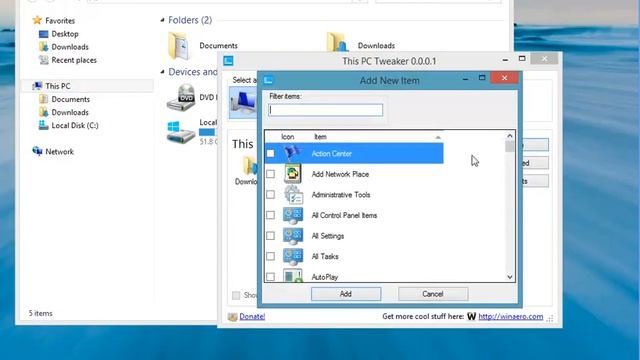This screenshot has width=640, height=360.
Task: Check the All Tasks checkbox
Action: [x=270, y=256]
